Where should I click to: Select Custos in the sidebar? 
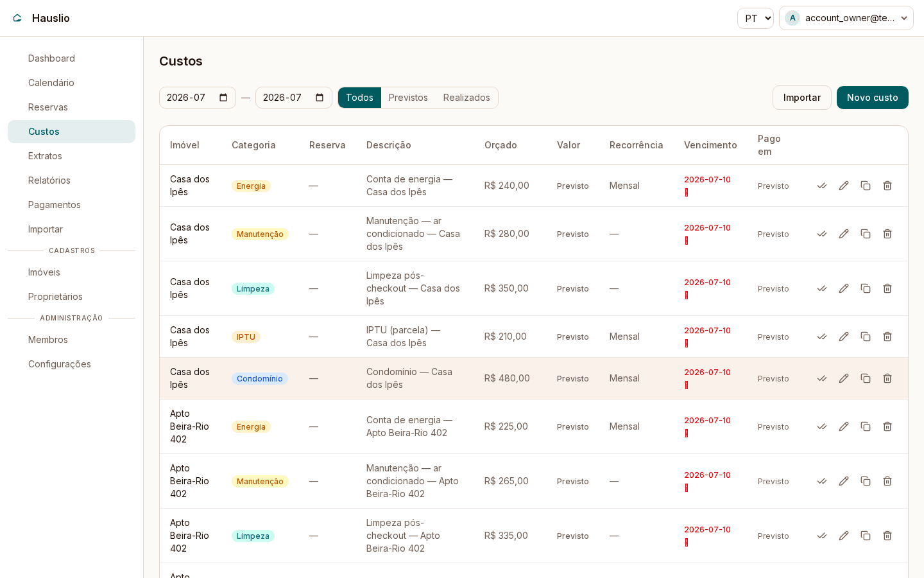point(71,132)
